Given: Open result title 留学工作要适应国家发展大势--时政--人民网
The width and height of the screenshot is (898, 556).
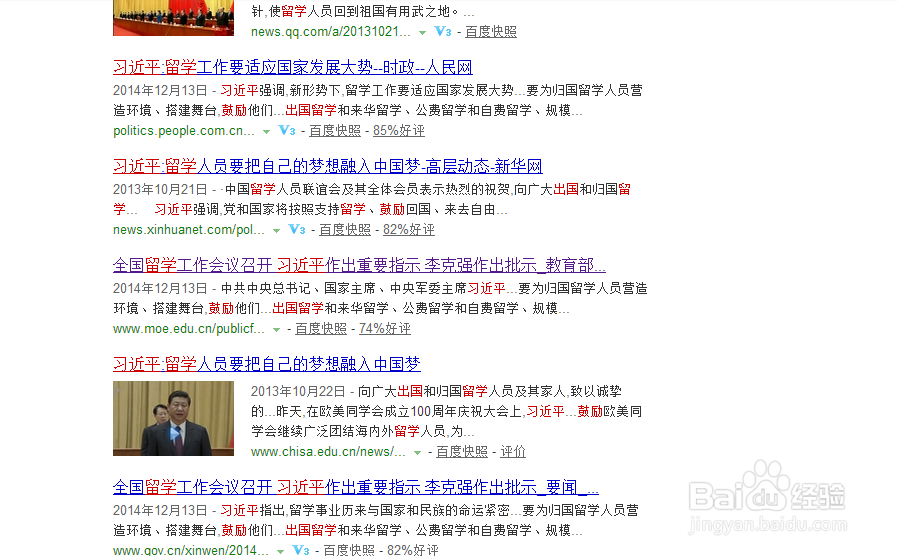Looking at the screenshot, I should coord(293,68).
